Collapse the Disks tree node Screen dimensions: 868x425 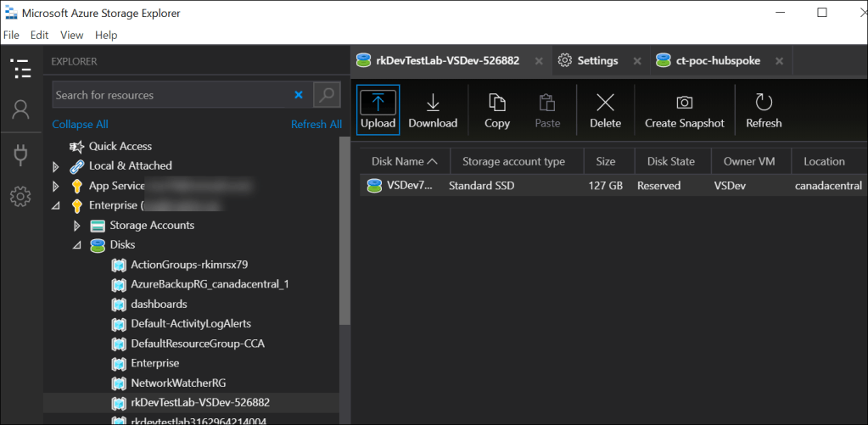click(x=77, y=245)
